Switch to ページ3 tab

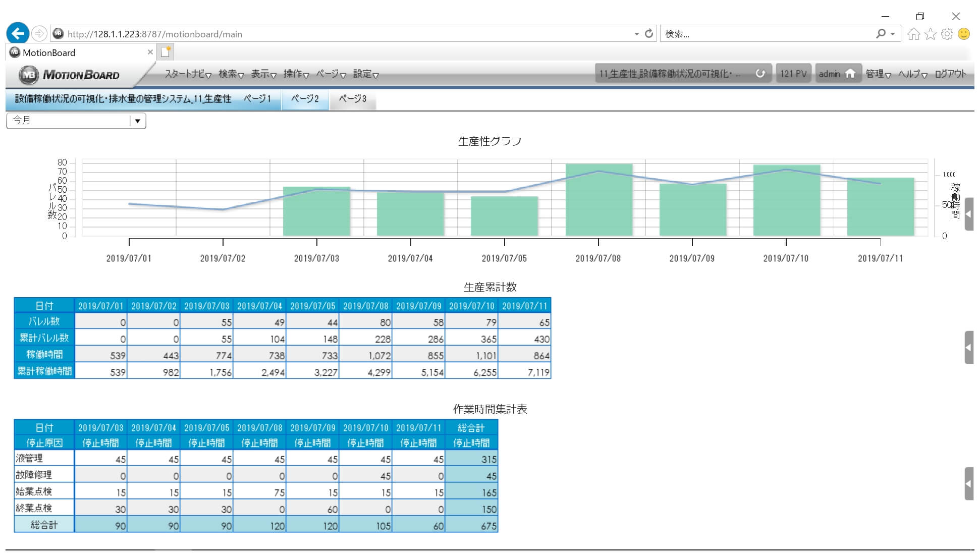click(x=352, y=99)
